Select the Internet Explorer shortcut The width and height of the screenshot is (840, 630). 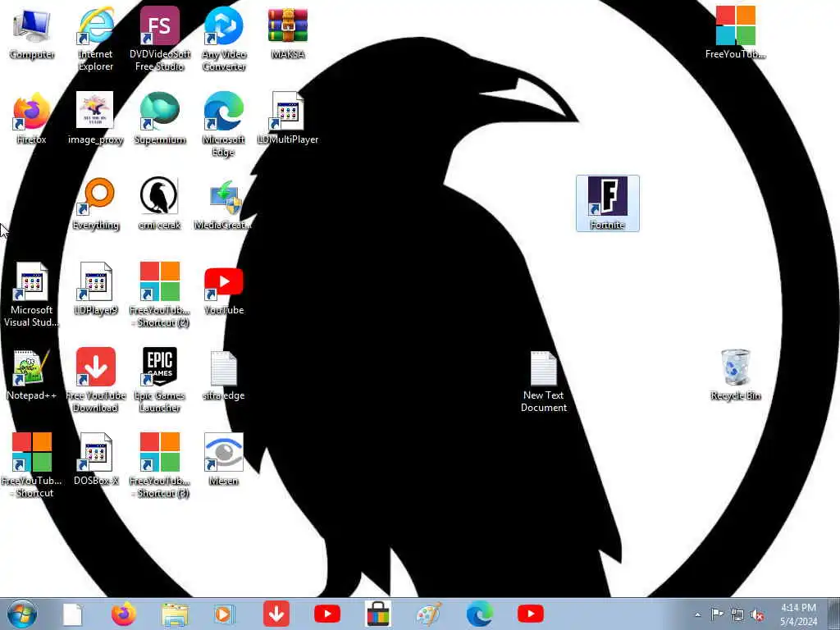pos(96,39)
